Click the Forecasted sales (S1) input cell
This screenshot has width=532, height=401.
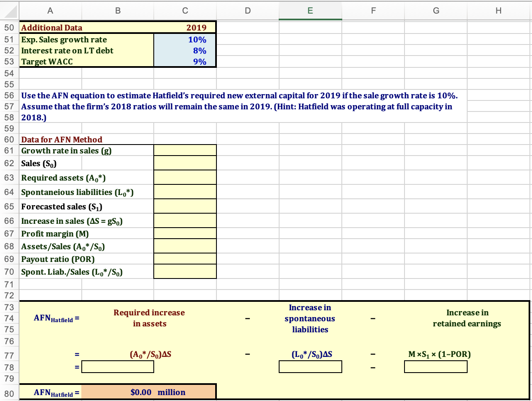click(x=185, y=206)
